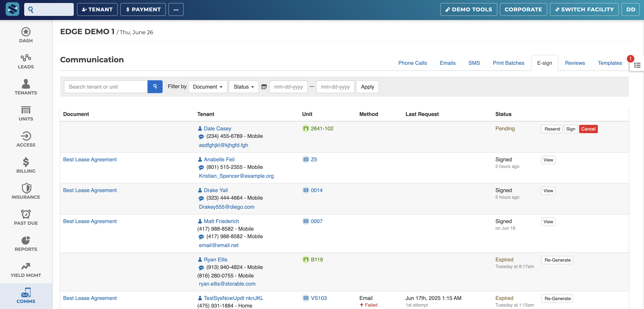
Task: Expand the Document filter dropdown
Action: click(x=207, y=87)
